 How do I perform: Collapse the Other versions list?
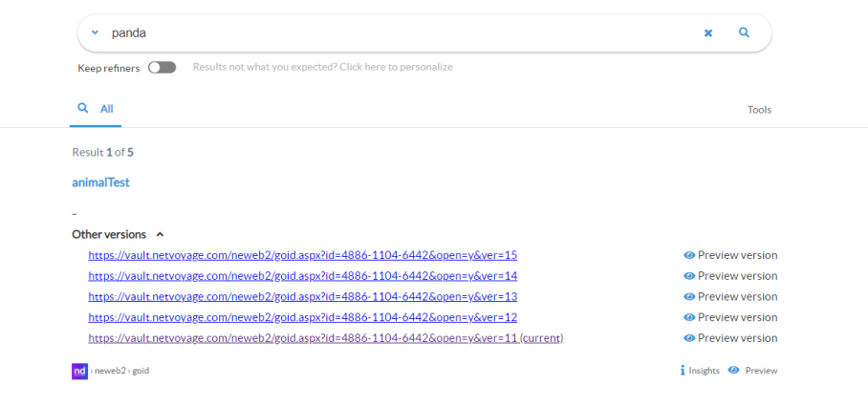pyautogui.click(x=160, y=234)
